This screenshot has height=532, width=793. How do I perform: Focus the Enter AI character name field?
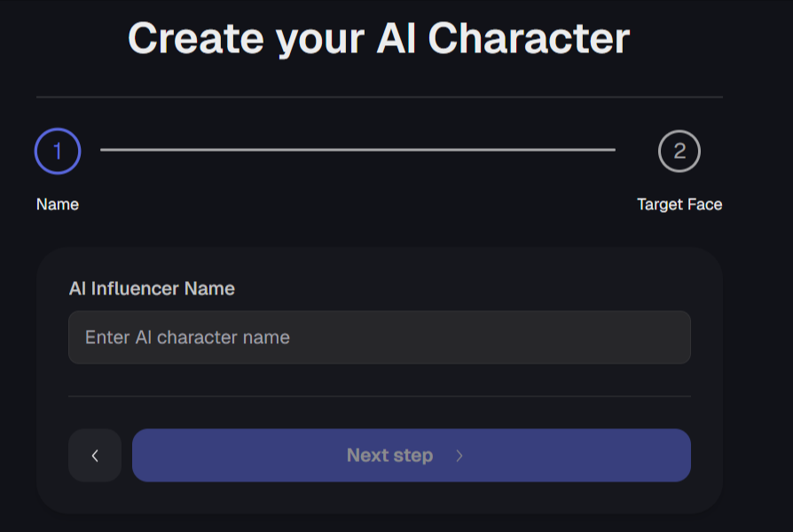pyautogui.click(x=379, y=337)
